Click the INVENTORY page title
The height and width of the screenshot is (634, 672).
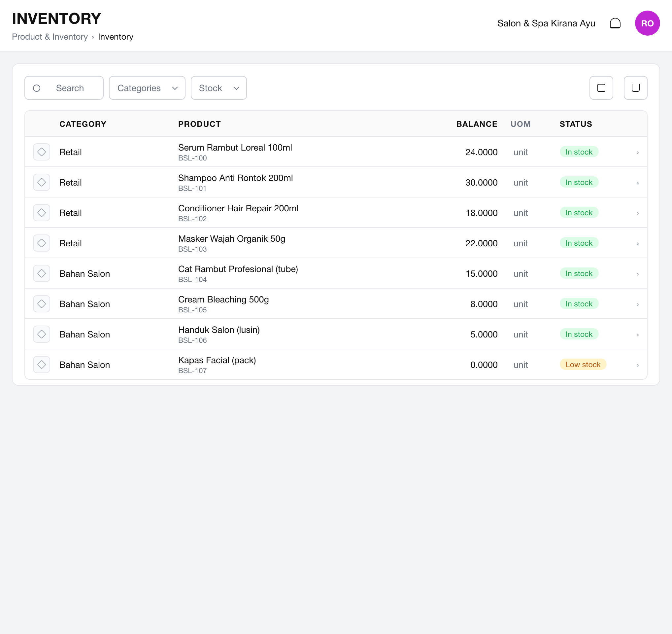tap(56, 18)
